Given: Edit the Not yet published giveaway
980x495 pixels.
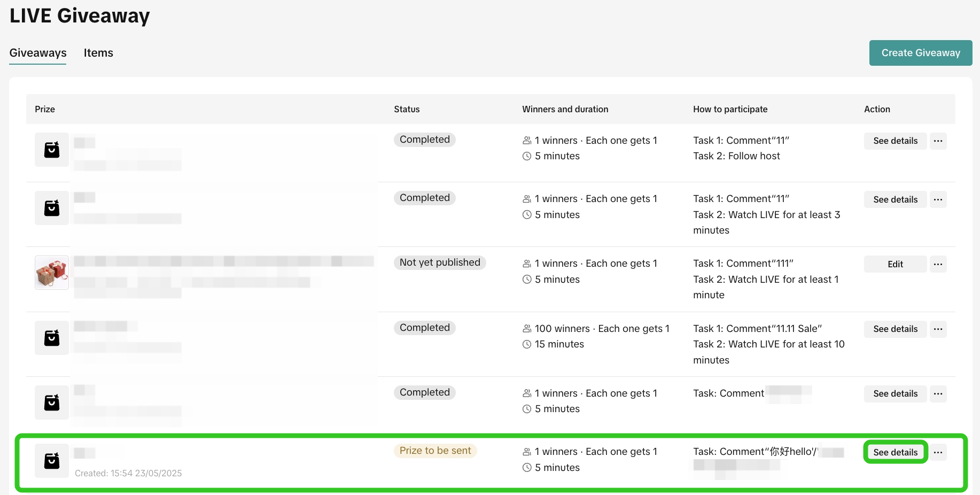Looking at the screenshot, I should pyautogui.click(x=895, y=264).
